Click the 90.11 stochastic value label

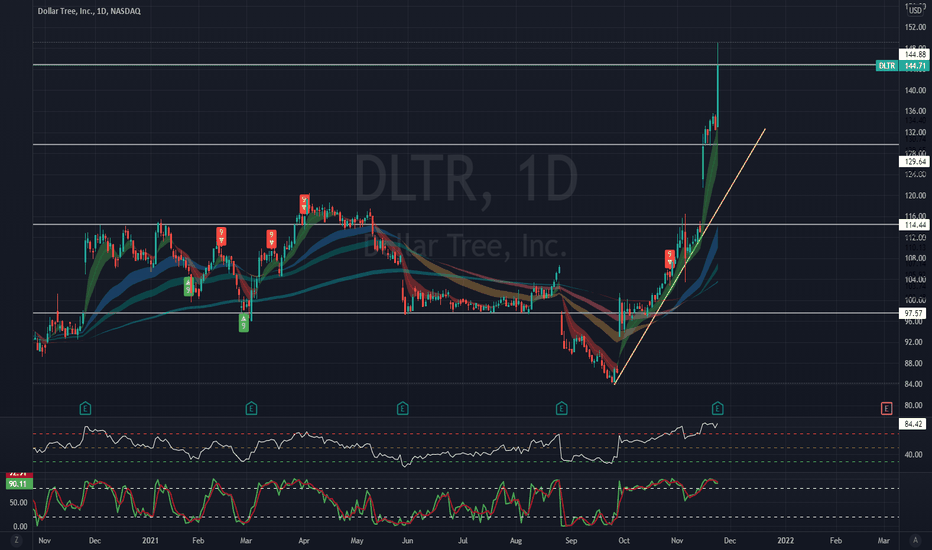[18, 484]
